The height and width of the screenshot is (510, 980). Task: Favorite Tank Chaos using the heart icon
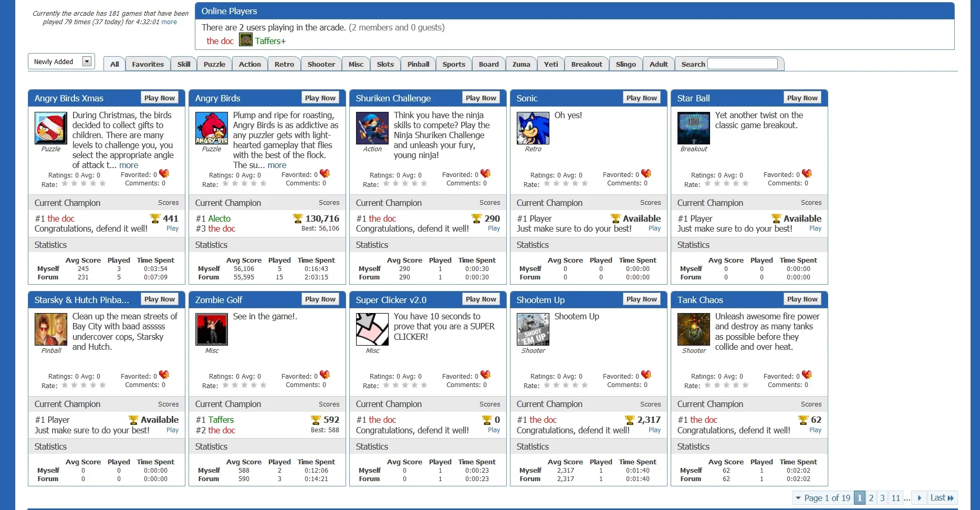pyautogui.click(x=807, y=374)
